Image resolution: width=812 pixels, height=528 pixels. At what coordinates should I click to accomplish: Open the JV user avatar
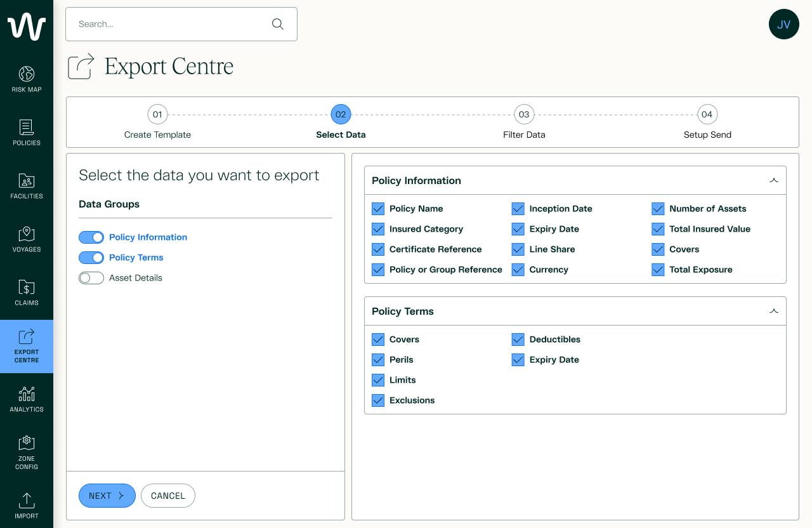tap(784, 24)
